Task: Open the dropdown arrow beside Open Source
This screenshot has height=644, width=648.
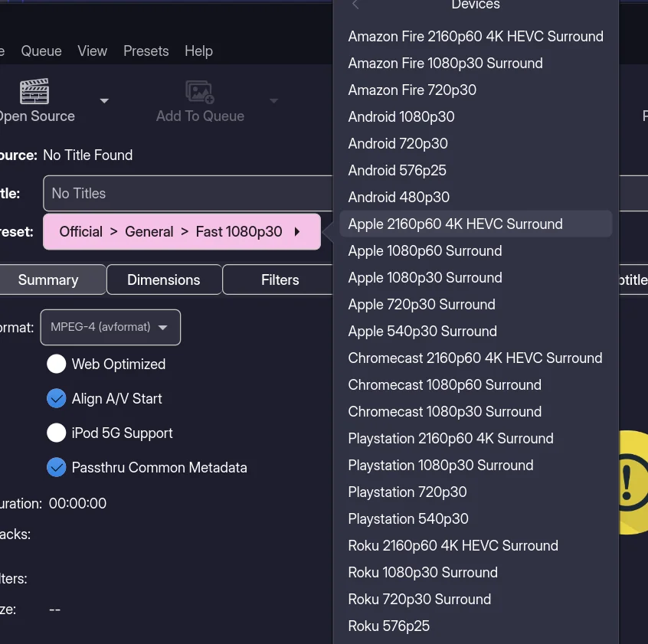Action: click(x=104, y=100)
